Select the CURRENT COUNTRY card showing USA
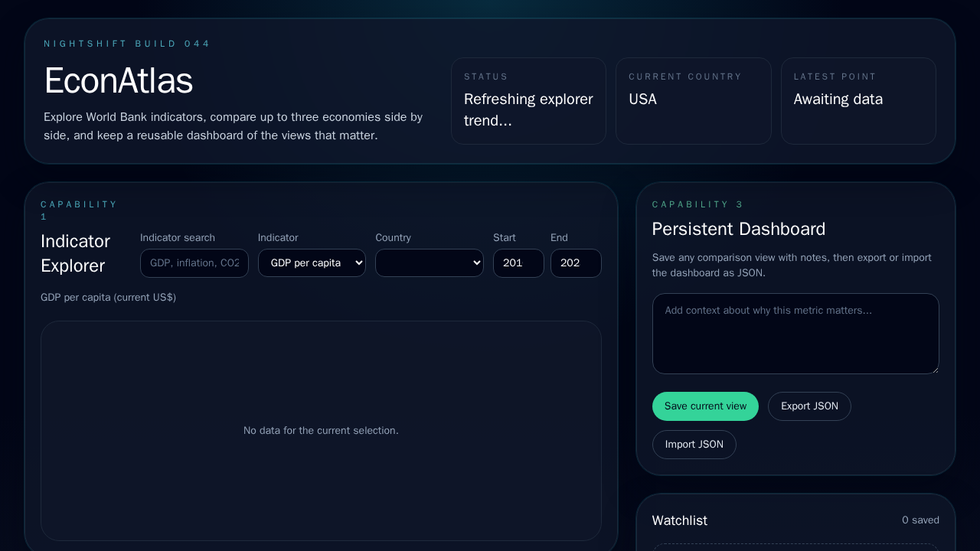This screenshot has height=551, width=980. 693,100
